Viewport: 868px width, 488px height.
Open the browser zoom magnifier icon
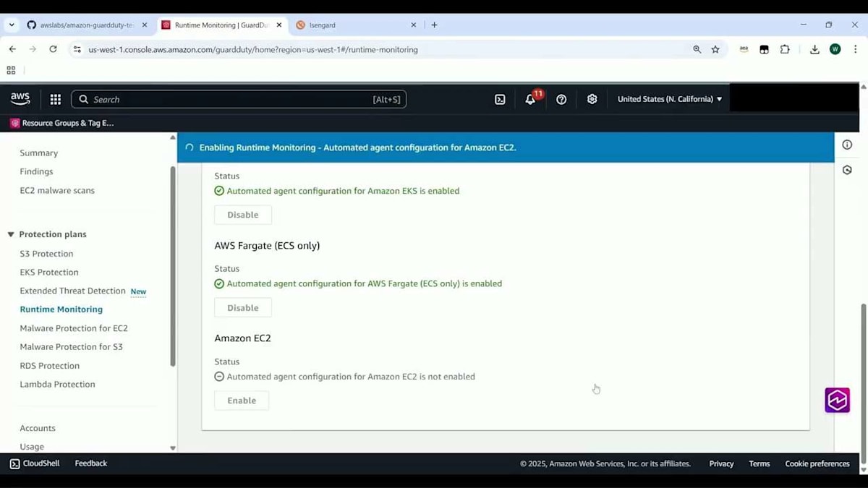(697, 49)
